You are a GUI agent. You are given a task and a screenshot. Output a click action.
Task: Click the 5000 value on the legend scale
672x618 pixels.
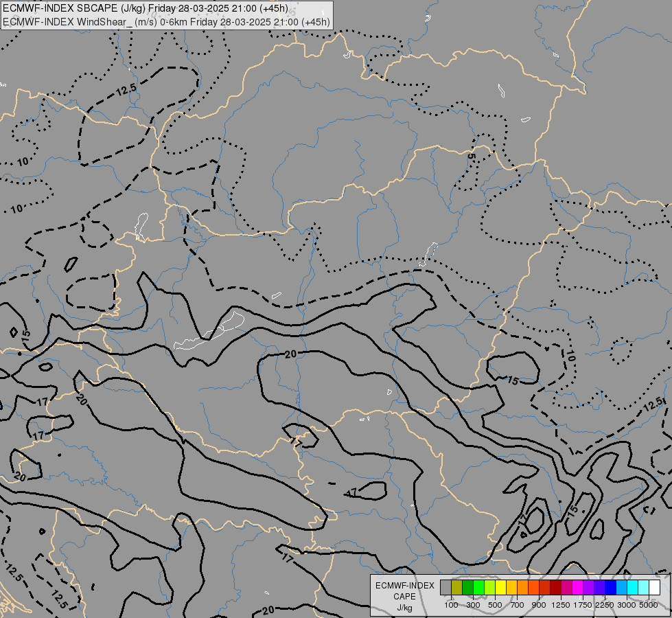pos(649,605)
